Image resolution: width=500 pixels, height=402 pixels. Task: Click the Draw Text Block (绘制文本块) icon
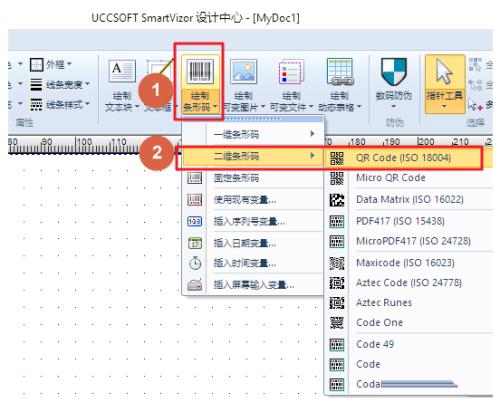coord(122,71)
